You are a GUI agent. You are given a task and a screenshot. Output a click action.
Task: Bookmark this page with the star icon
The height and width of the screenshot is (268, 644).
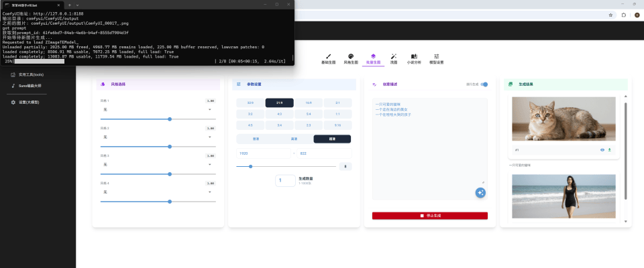tap(609, 15)
